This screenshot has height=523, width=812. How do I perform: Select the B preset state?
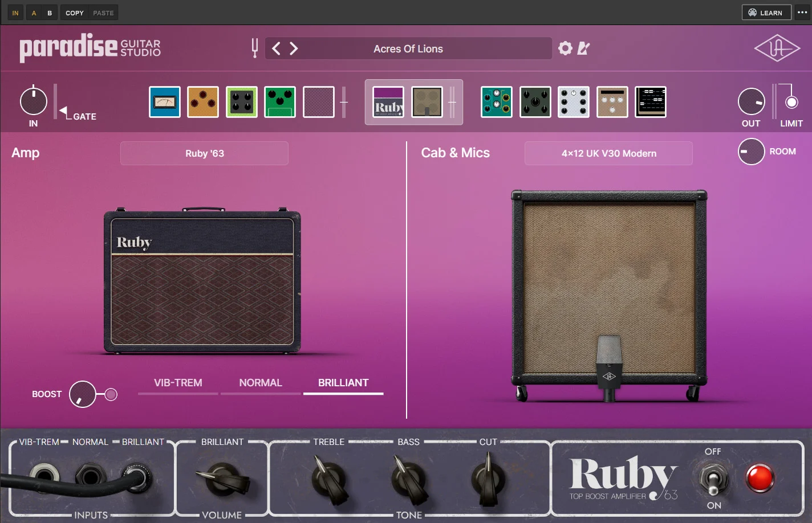click(50, 13)
